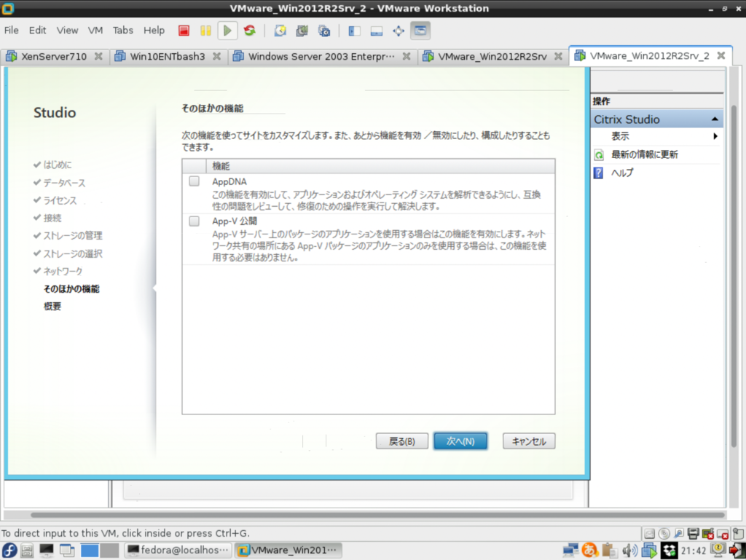Click the VMware_Win201 taskbar window button

(x=288, y=551)
